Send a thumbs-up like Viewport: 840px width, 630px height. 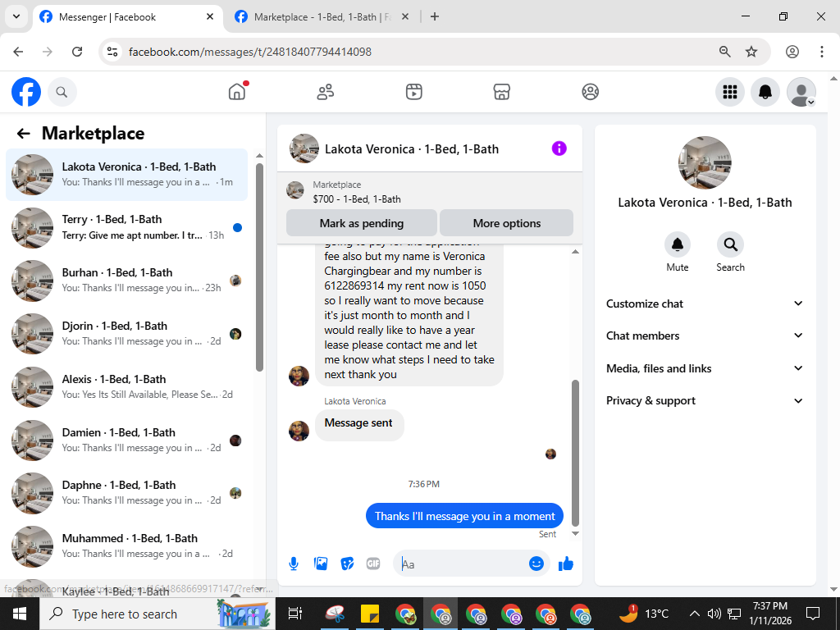coord(566,564)
